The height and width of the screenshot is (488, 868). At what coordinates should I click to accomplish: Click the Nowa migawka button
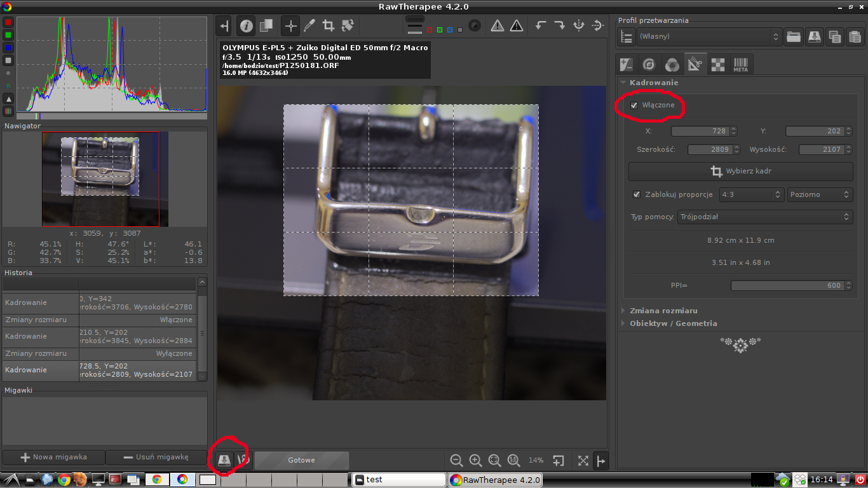(x=54, y=457)
